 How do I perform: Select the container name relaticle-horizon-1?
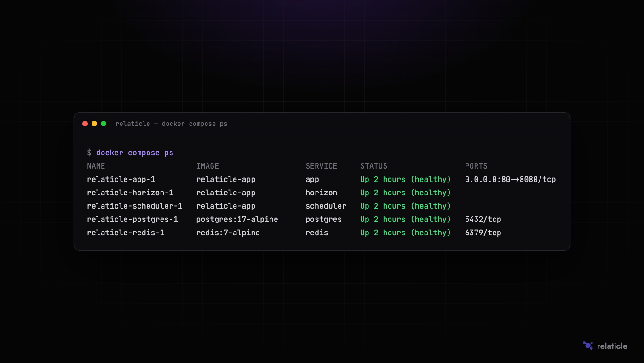(x=130, y=193)
